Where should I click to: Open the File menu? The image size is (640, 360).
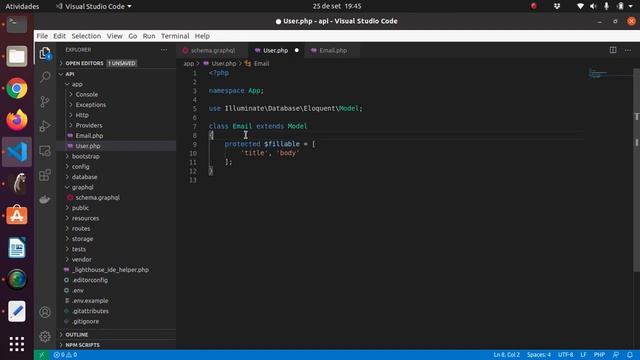pyautogui.click(x=42, y=36)
